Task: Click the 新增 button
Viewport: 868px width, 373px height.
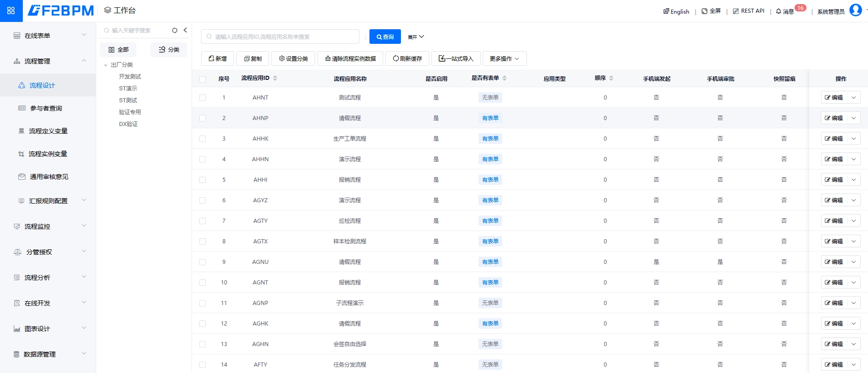Action: point(218,58)
